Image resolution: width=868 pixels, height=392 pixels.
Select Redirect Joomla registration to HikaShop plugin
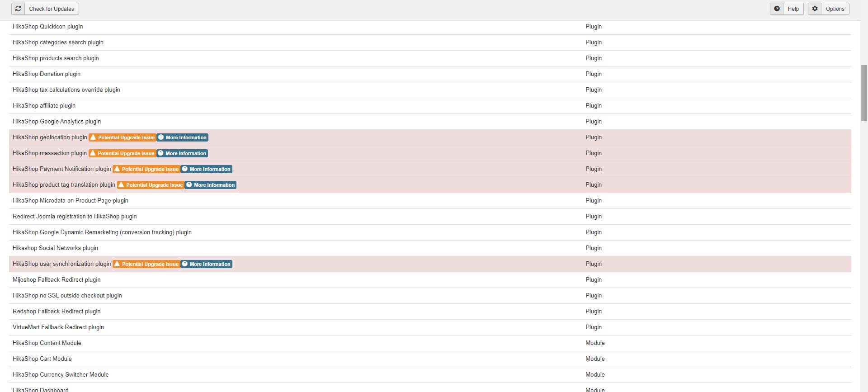coord(75,217)
